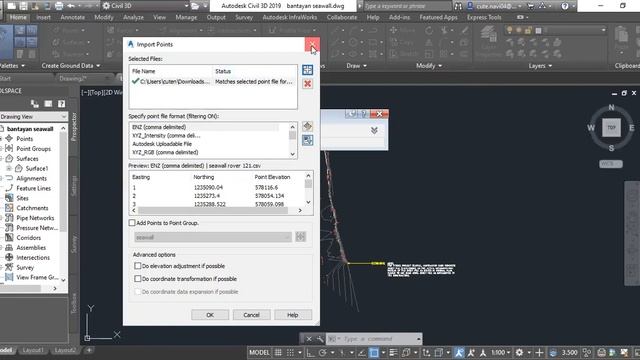The height and width of the screenshot is (360, 640).
Task: Toggle lineweight display icon in status bar
Action: [393, 353]
